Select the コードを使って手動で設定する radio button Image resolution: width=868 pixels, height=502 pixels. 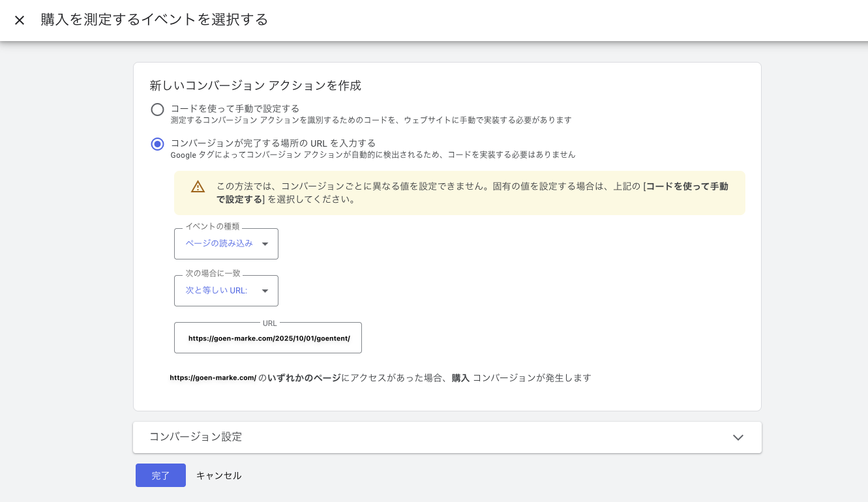157,110
